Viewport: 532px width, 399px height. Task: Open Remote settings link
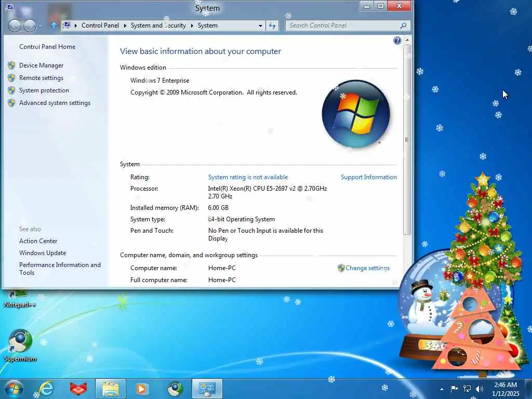coord(41,78)
